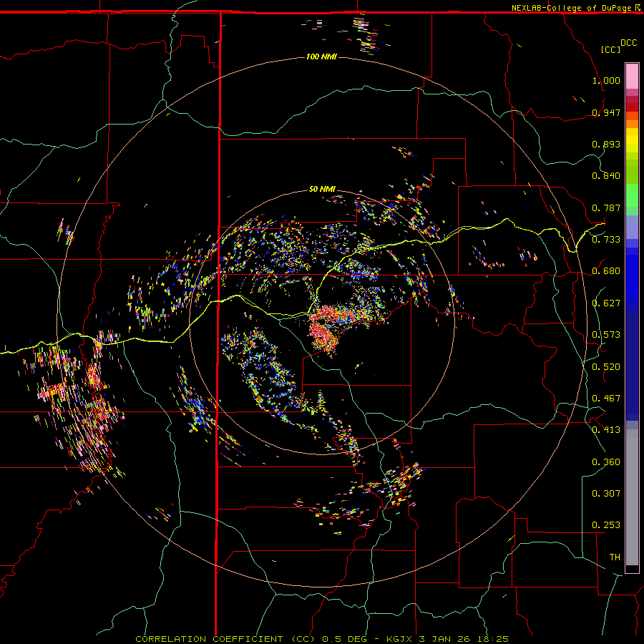Click the KGJX radar site identifier
The height and width of the screenshot is (644, 644).
click(x=399, y=639)
